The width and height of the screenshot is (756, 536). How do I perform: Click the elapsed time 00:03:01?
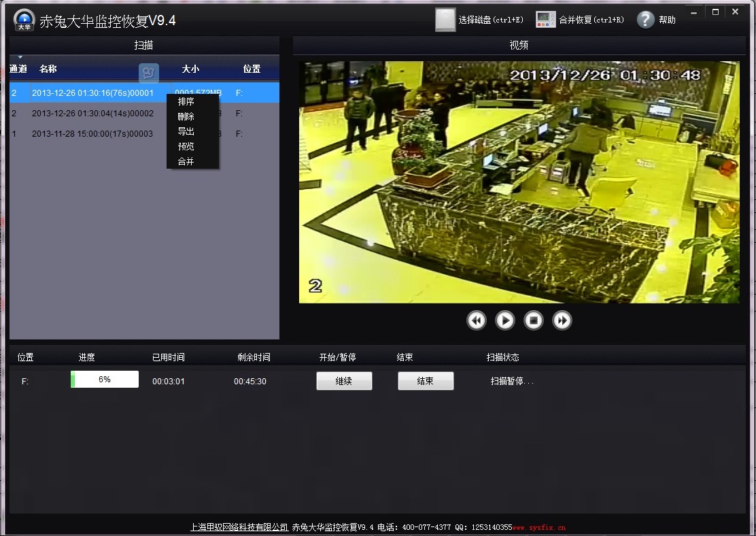[169, 381]
